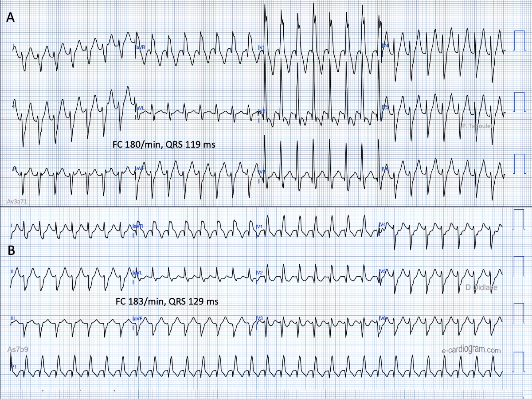The height and width of the screenshot is (399, 532).
Task: Click the V2 lead label in panel B
Action: (260, 272)
